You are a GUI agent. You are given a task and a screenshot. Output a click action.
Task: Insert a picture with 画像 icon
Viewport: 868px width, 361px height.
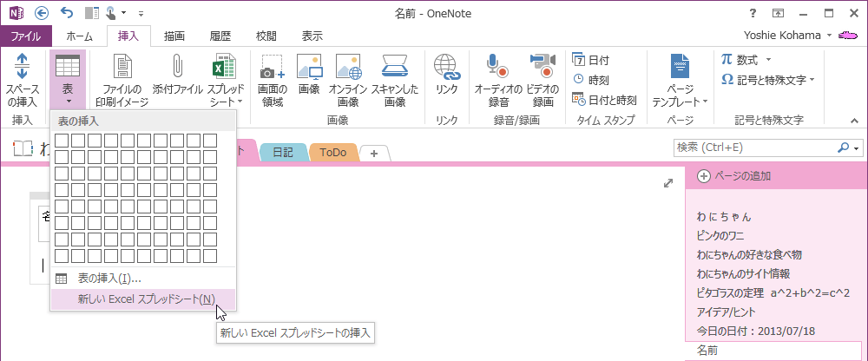click(x=310, y=74)
